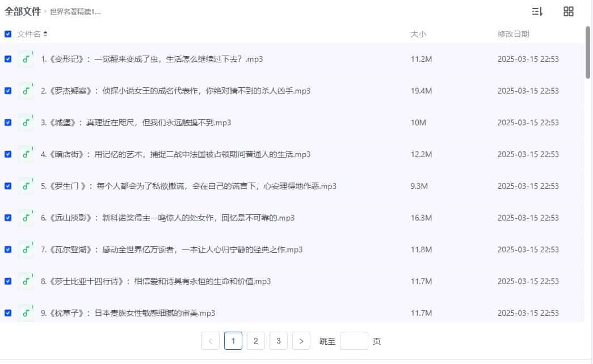Jump to page 3
The image size is (593, 364).
coord(278,341)
